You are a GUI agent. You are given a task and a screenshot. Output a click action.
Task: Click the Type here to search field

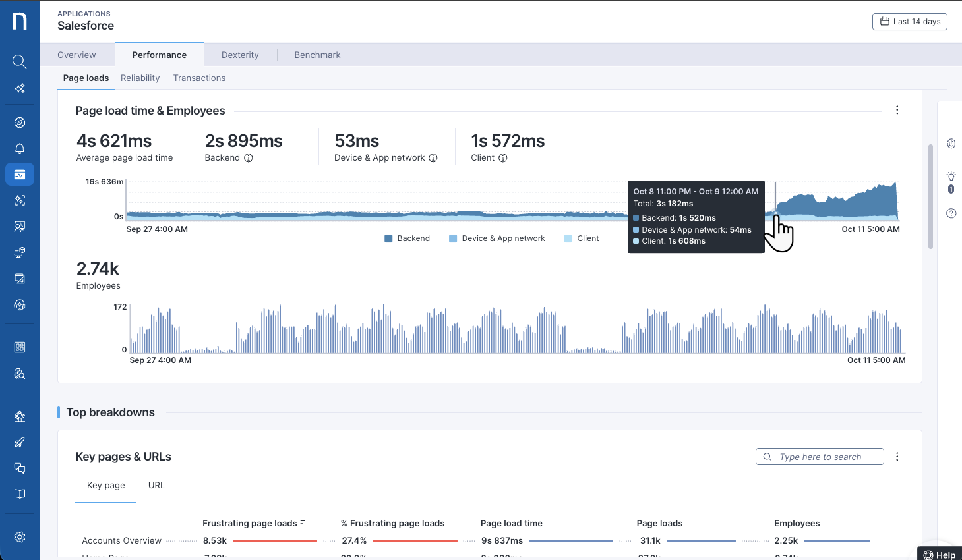click(820, 457)
